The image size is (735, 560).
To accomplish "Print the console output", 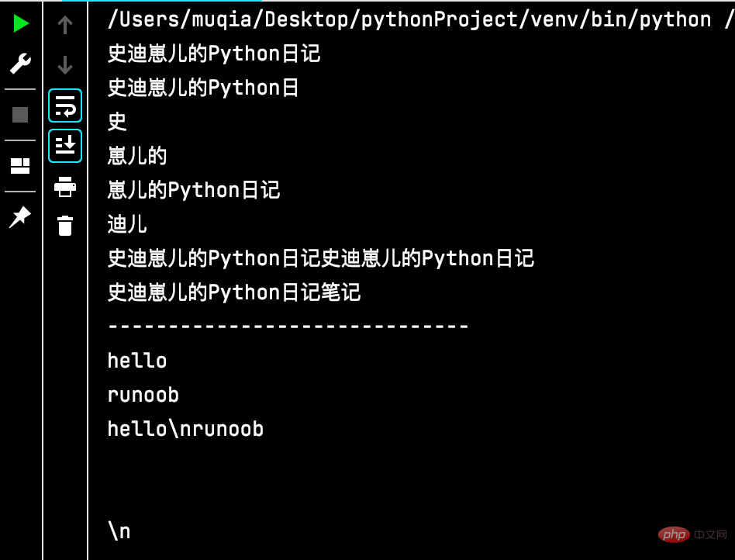I will [65, 186].
